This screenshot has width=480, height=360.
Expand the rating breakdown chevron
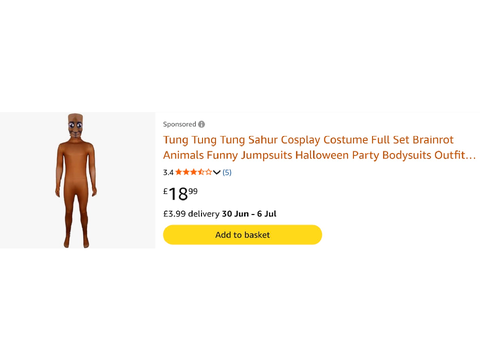[217, 172]
